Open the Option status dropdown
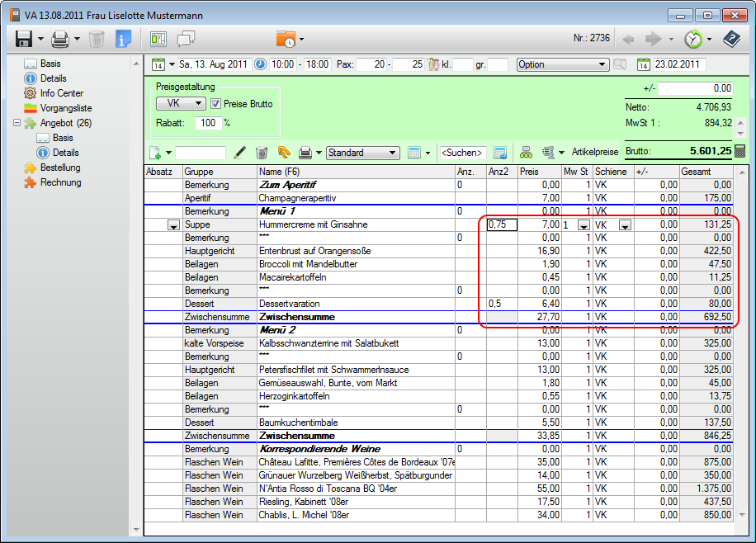 562,64
